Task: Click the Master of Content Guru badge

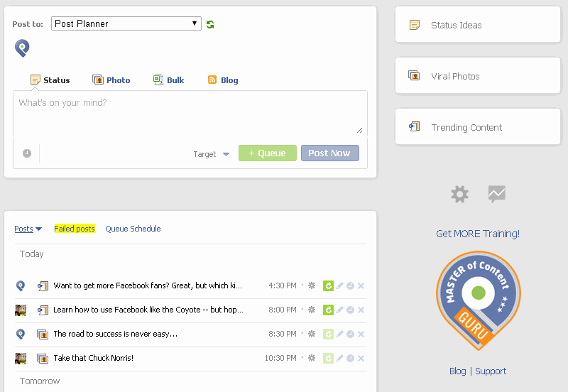Action: click(478, 300)
